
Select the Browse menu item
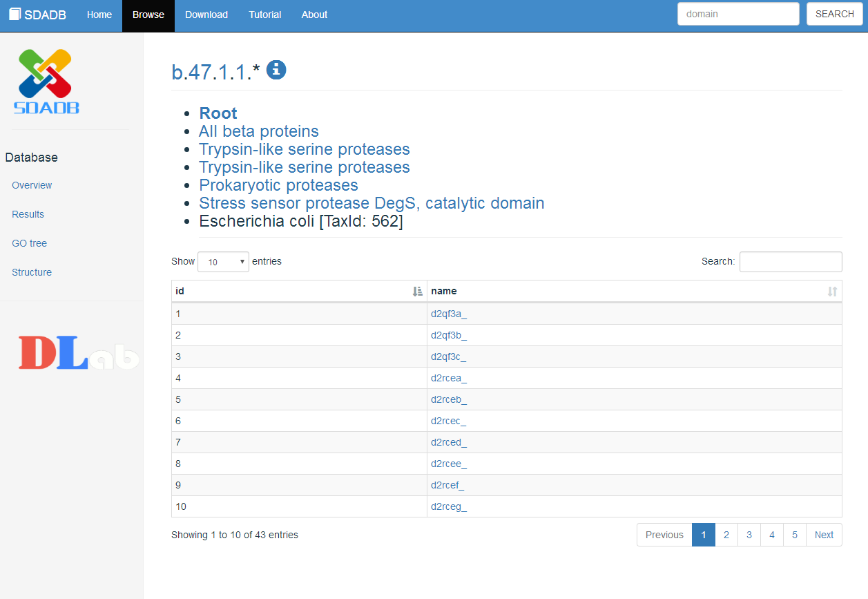[148, 15]
